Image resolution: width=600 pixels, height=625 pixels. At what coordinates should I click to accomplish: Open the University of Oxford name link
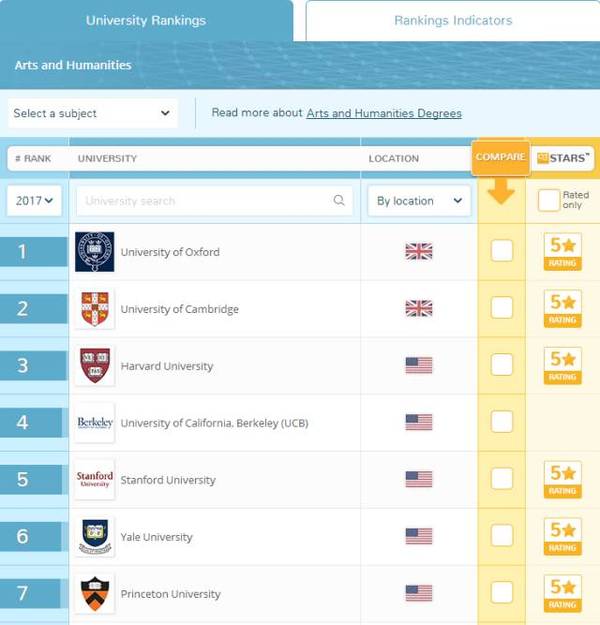pos(170,252)
